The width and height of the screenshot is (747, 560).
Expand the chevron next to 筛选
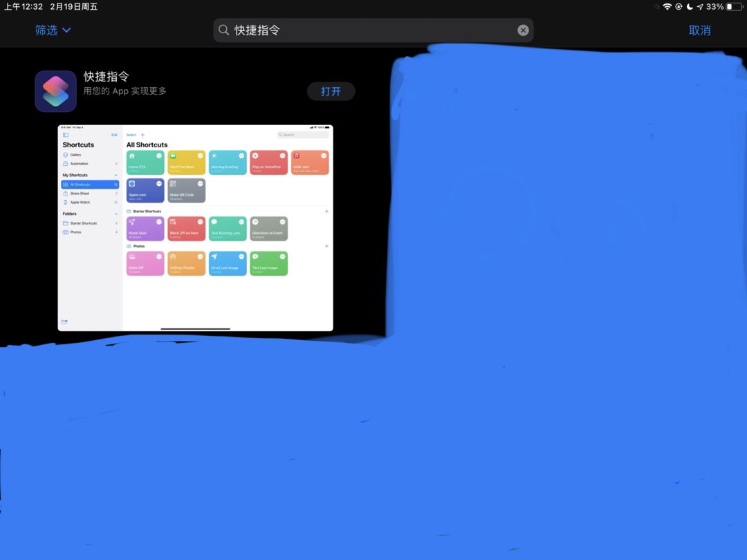(x=66, y=30)
